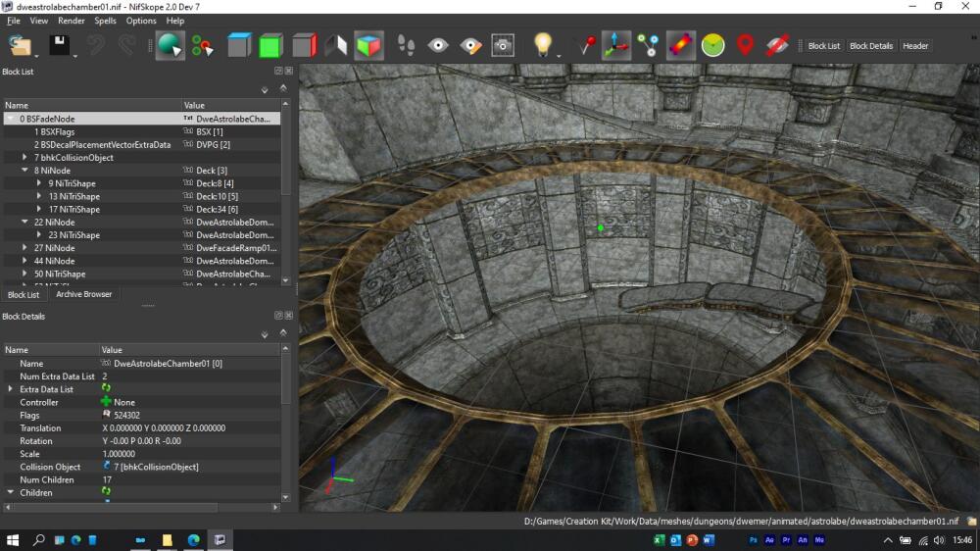
Task: Open the Spells menu
Action: pos(105,21)
